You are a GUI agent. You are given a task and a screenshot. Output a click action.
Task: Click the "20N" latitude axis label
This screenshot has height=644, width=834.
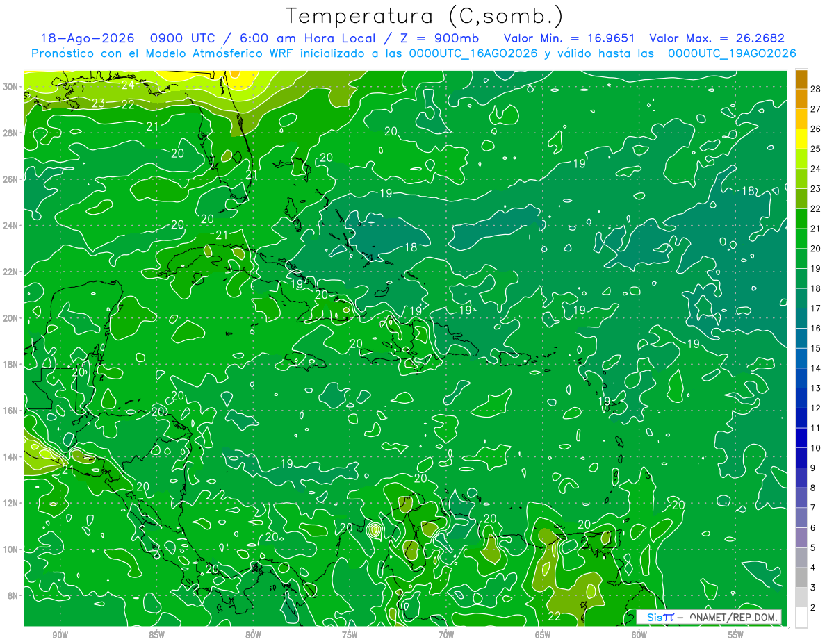[x=11, y=318]
